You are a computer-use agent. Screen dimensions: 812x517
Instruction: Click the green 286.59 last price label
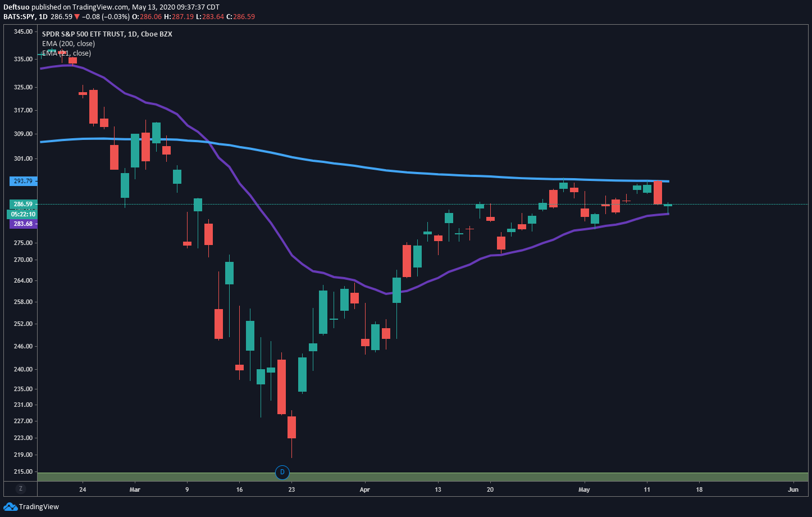coord(22,204)
